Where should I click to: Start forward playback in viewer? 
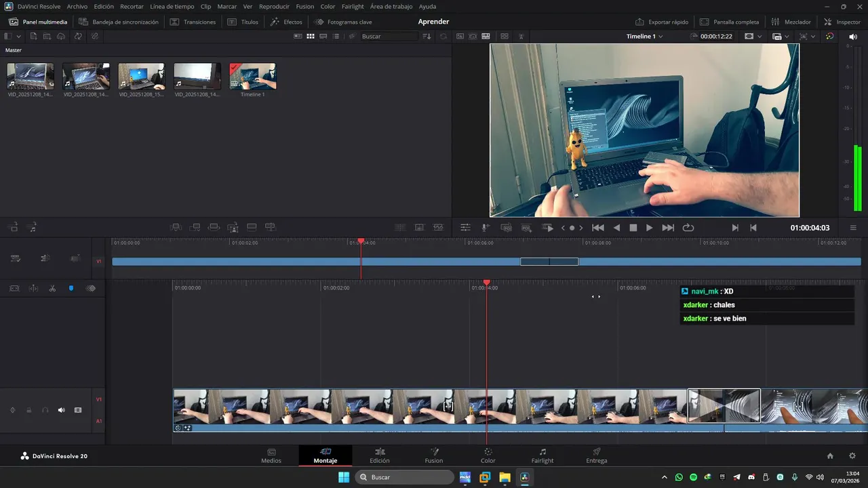649,228
